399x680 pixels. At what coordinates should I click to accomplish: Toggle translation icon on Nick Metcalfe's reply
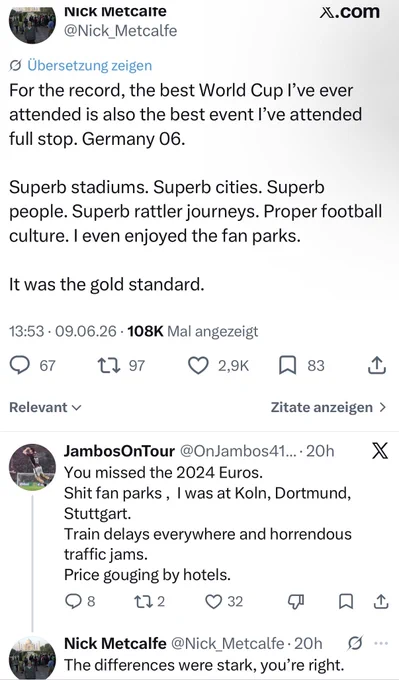coord(355,644)
